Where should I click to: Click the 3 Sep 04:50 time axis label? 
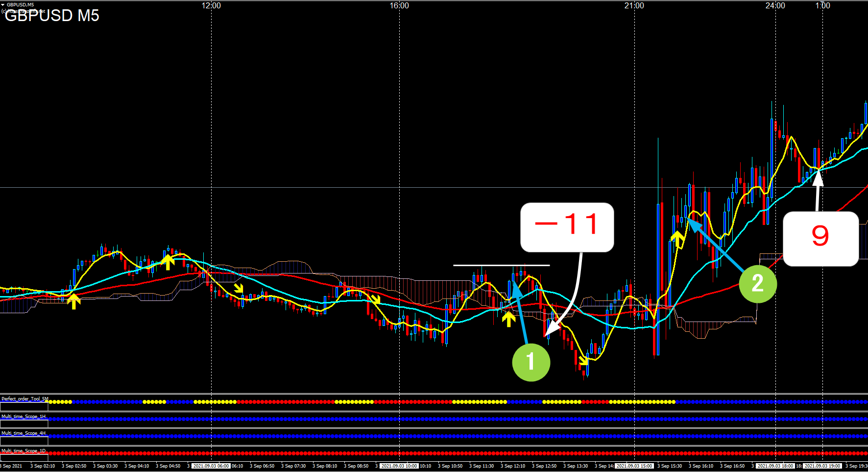tap(168, 466)
